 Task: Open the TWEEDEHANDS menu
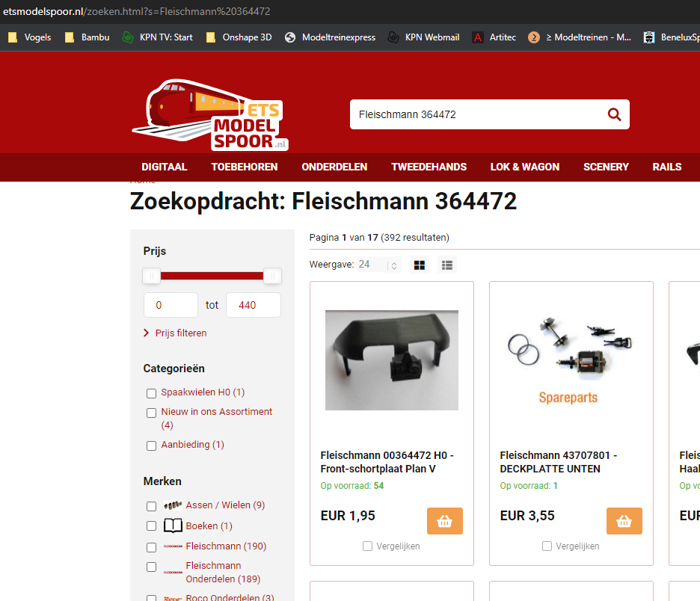(x=429, y=167)
